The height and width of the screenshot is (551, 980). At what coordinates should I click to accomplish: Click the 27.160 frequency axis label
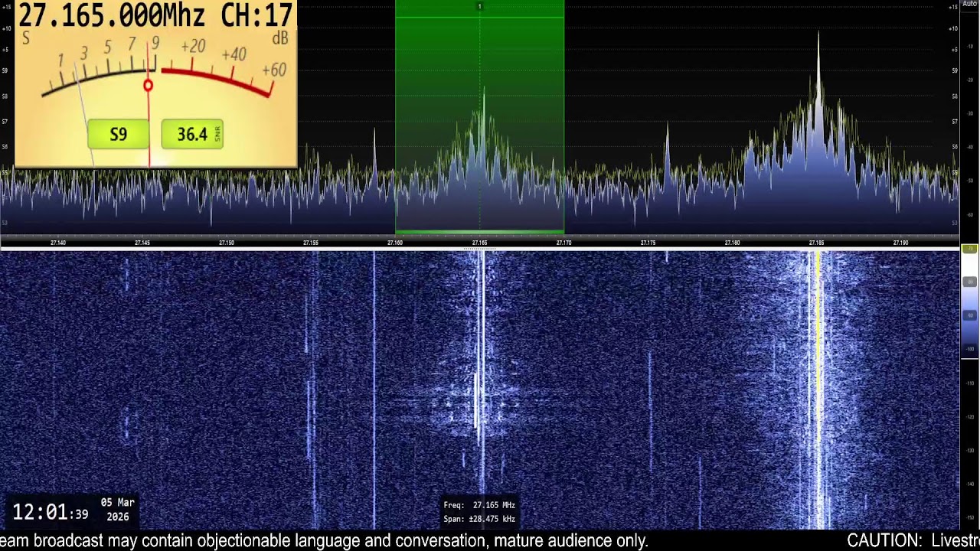pos(395,243)
